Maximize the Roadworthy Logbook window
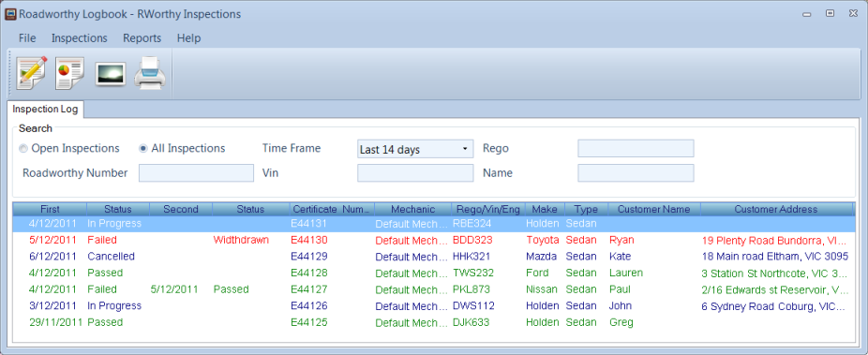 tap(830, 13)
